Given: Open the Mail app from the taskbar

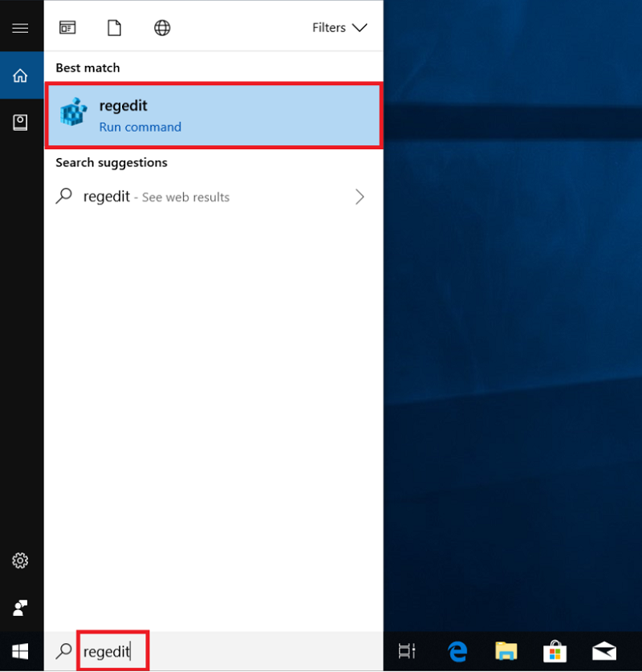Looking at the screenshot, I should tap(603, 651).
